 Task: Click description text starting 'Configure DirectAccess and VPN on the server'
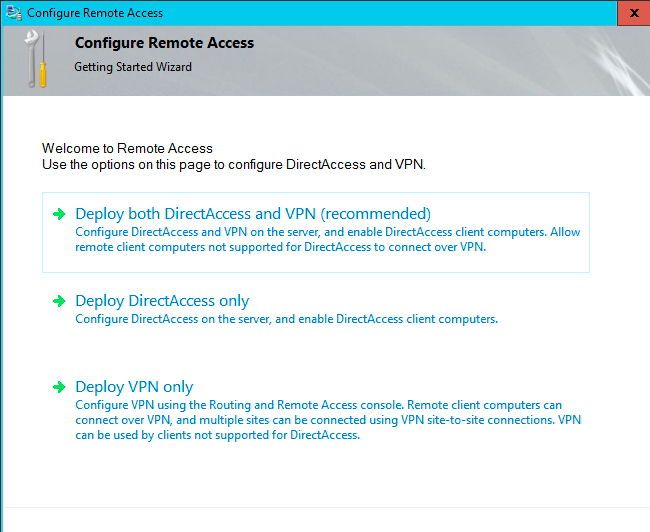tap(327, 239)
